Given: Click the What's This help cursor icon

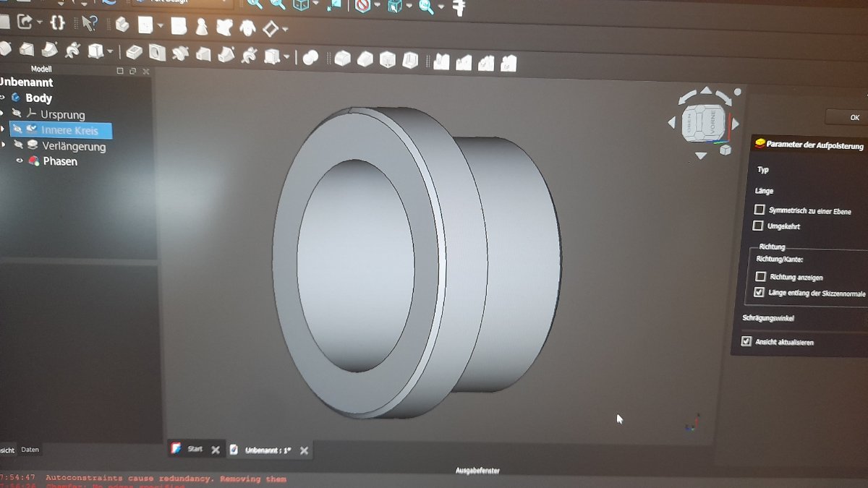Looking at the screenshot, I should pyautogui.click(x=89, y=23).
